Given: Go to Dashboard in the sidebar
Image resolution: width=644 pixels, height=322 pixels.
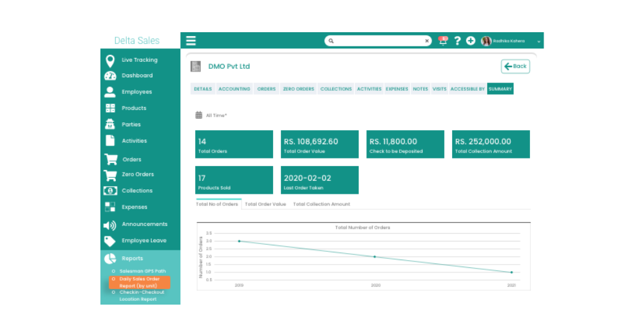Looking at the screenshot, I should pyautogui.click(x=137, y=75).
